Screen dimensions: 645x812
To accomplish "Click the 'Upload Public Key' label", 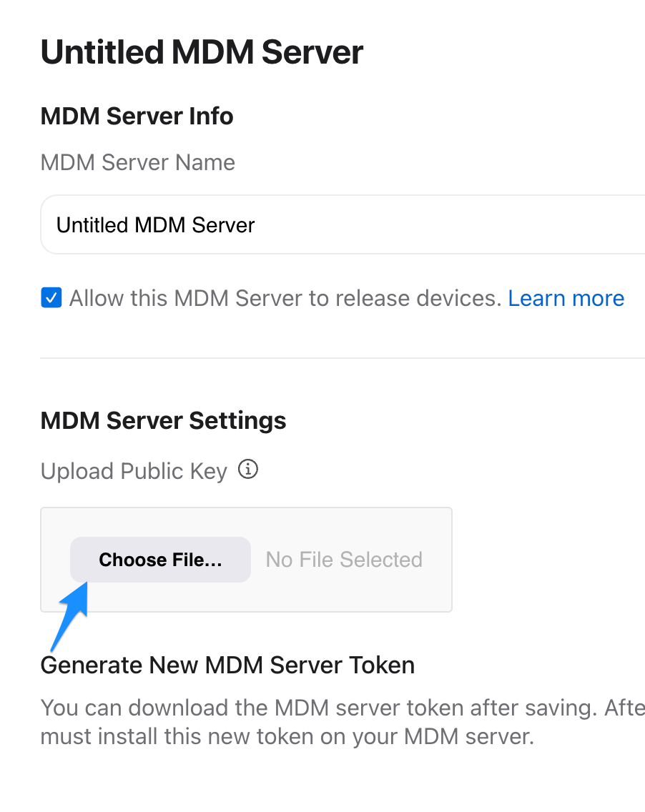I will [x=134, y=471].
